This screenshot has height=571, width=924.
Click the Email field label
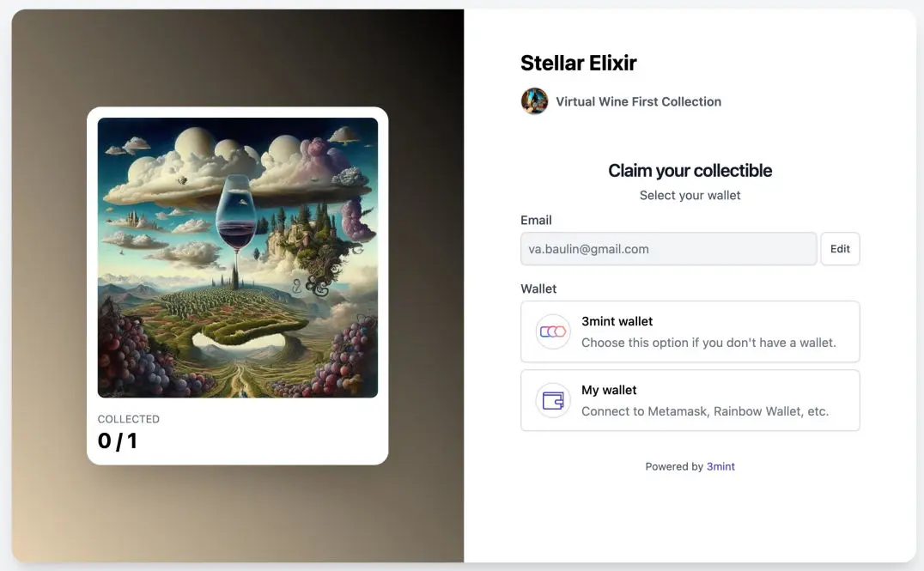tap(536, 220)
